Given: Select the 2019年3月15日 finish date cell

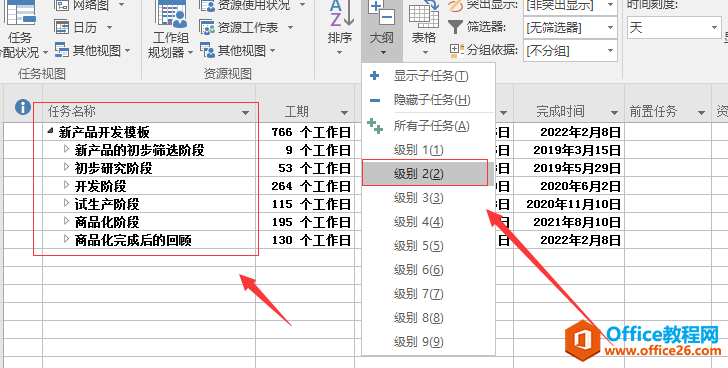Looking at the screenshot, I should coord(569,150).
